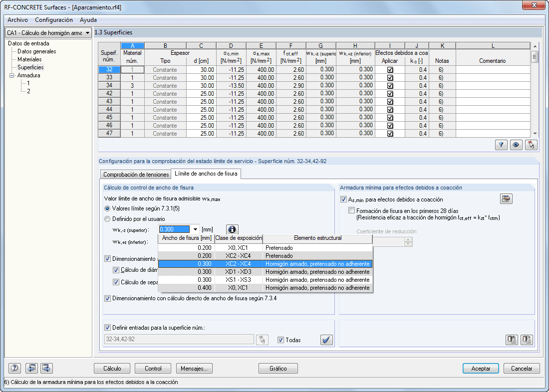Image resolution: width=549 pixels, height=392 pixels.
Task: Click the surfaces table vertical scrollbar thumb
Action: click(x=535, y=57)
